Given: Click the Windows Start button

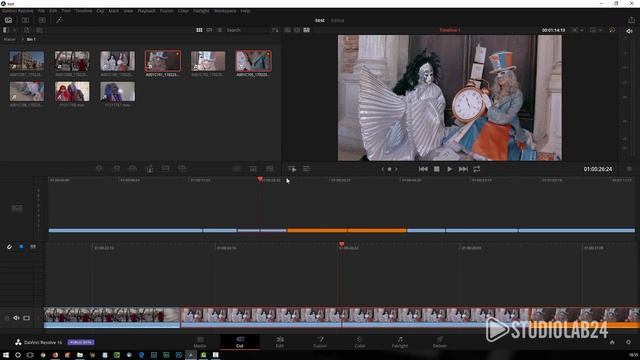Looking at the screenshot, I should tap(6, 355).
